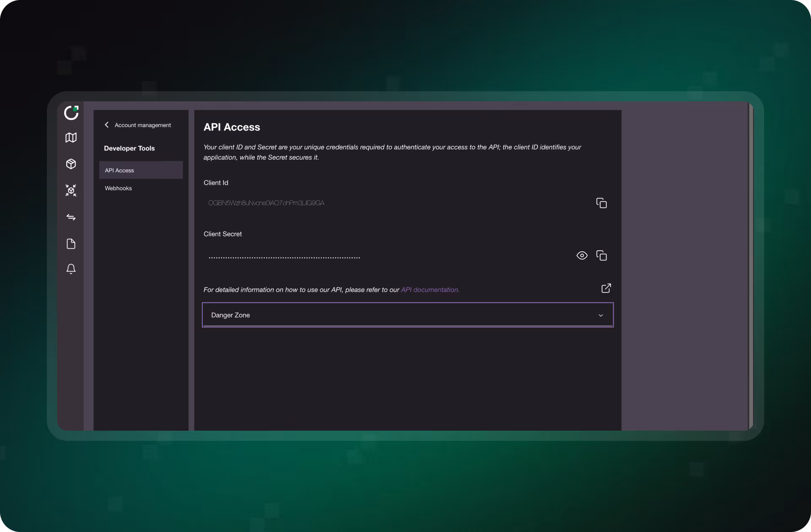Open the notifications bell icon

71,269
